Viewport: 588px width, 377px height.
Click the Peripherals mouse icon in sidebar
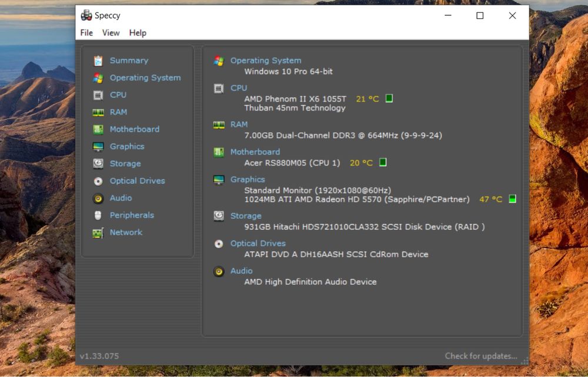pos(98,216)
